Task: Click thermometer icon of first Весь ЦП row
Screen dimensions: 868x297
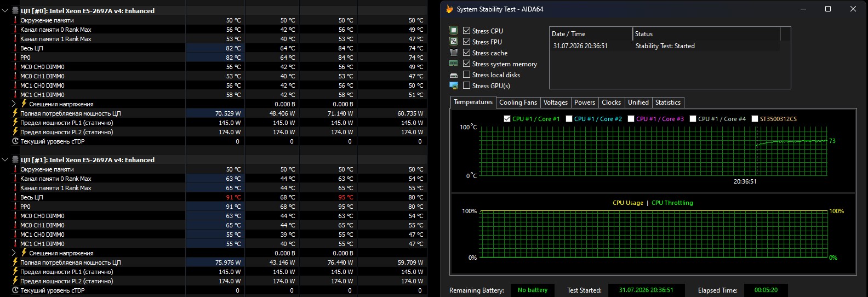Action: click(x=15, y=48)
